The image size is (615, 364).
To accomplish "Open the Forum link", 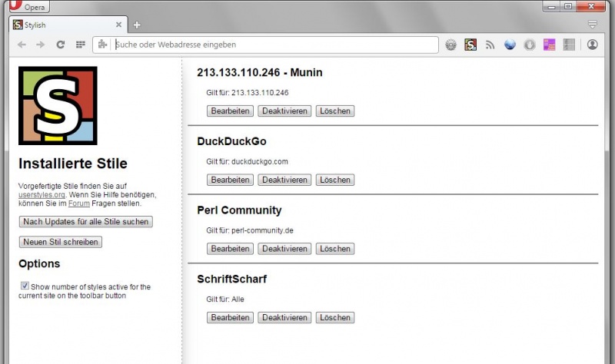I will coord(79,204).
